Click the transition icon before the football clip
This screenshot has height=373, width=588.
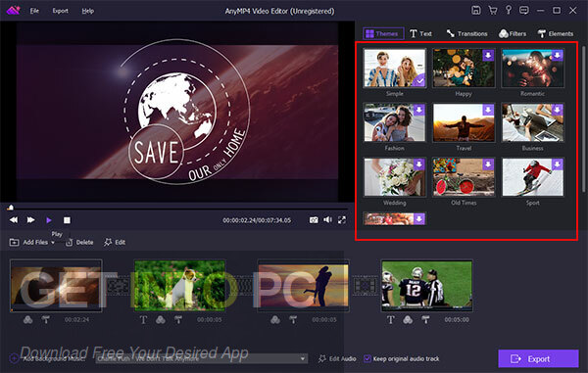365,286
